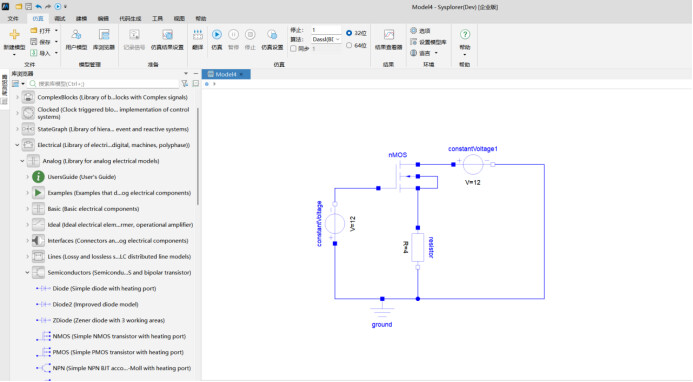Click the Help question mark icon

click(x=465, y=34)
